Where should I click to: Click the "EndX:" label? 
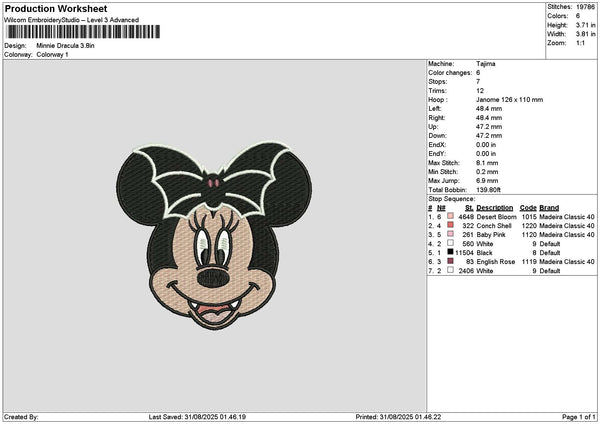point(437,145)
